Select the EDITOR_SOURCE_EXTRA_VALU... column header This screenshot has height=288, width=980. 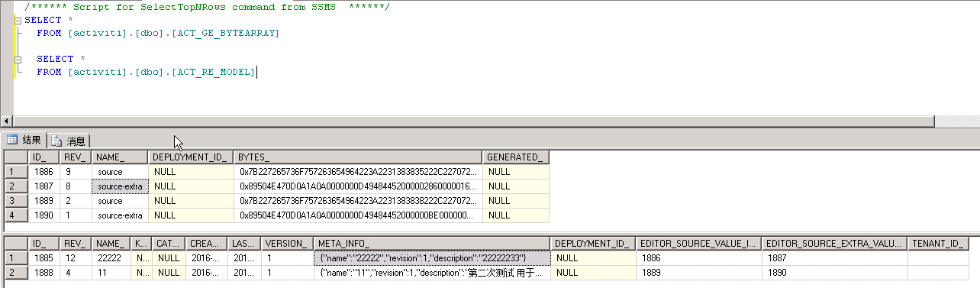[x=835, y=244]
